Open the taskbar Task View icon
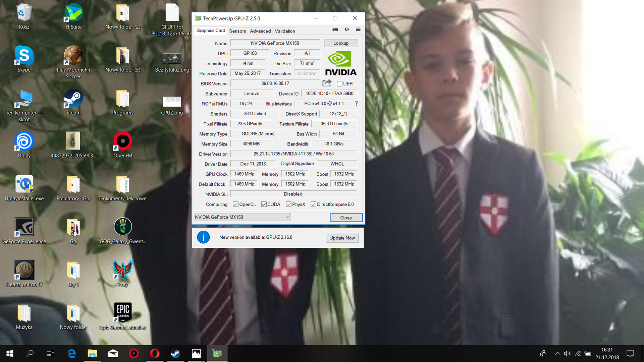The height and width of the screenshot is (362, 644). click(x=50, y=353)
